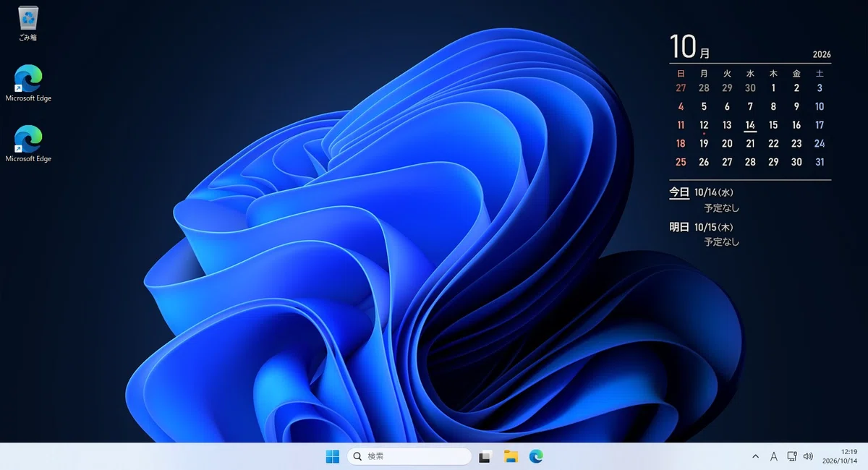Screen dimensions: 868x470
Task: Open Task View from the taskbar
Action: click(x=486, y=456)
